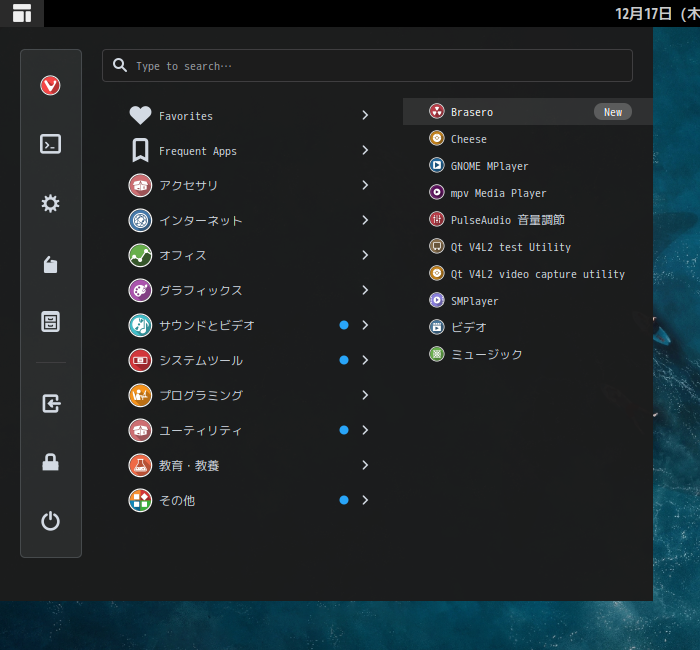This screenshot has width=700, height=650.
Task: Open Vivaldi browser from sidebar
Action: 50,85
